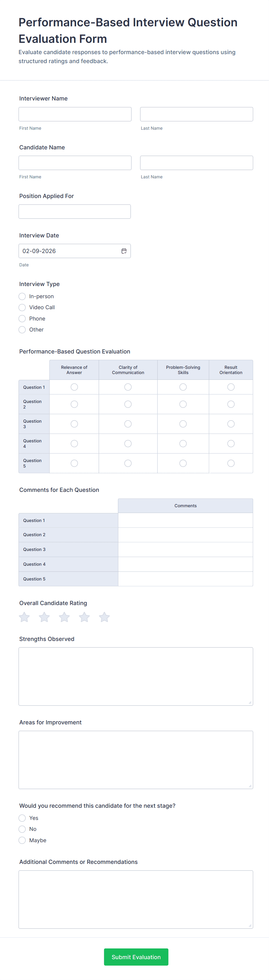Click the Position Applied For field

[x=74, y=212]
